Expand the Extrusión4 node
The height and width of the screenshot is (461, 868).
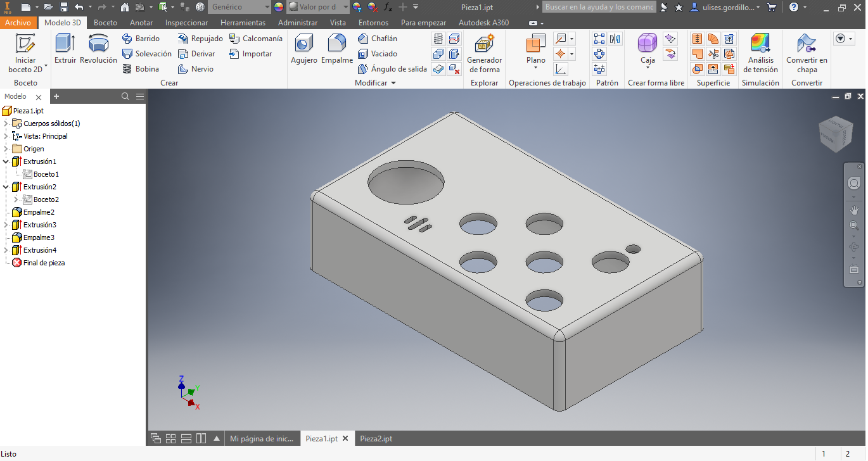coord(6,250)
